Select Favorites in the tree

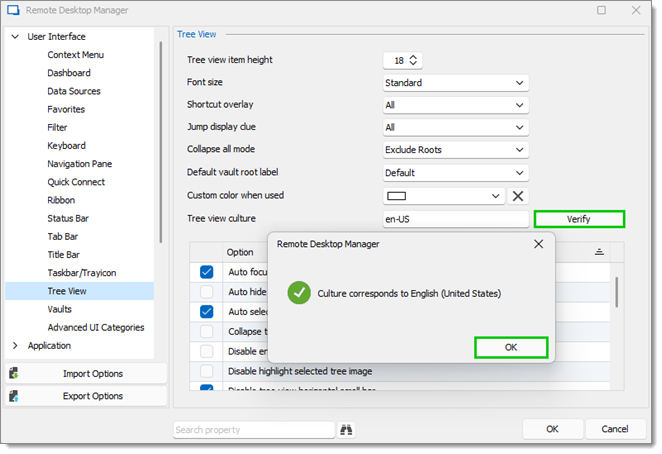coord(66,109)
